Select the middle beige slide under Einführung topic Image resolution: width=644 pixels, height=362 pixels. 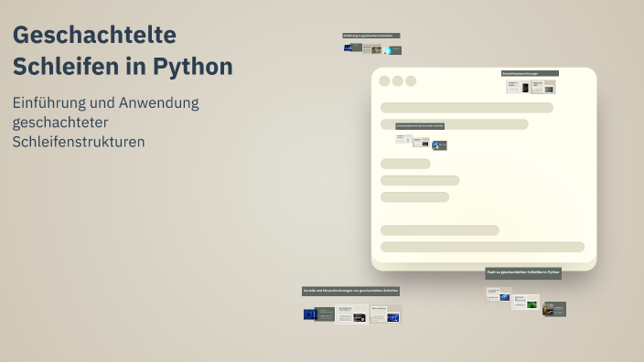(372, 48)
